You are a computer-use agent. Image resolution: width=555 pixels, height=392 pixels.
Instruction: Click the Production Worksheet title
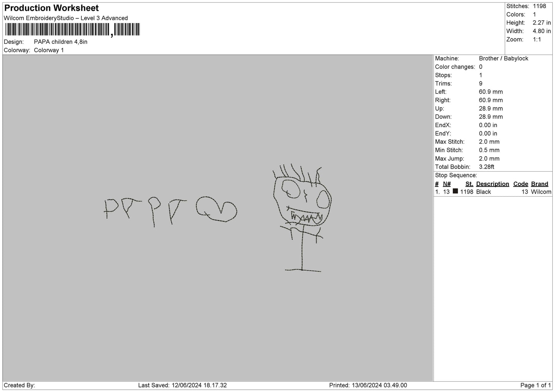pos(51,8)
